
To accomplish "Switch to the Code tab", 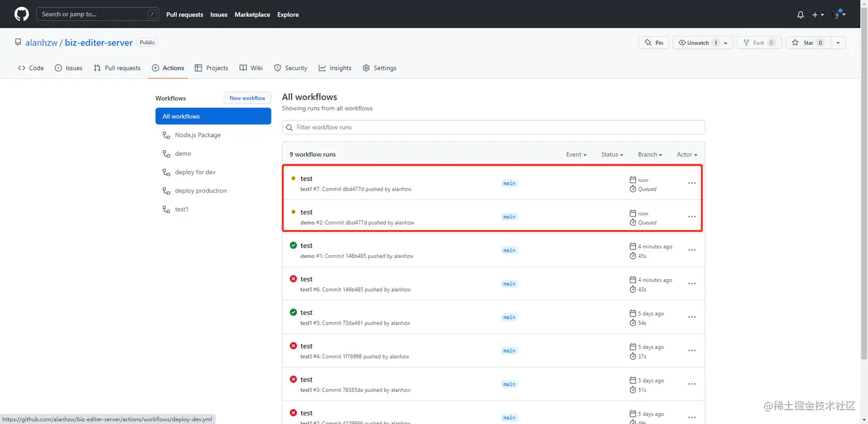I will pyautogui.click(x=31, y=68).
